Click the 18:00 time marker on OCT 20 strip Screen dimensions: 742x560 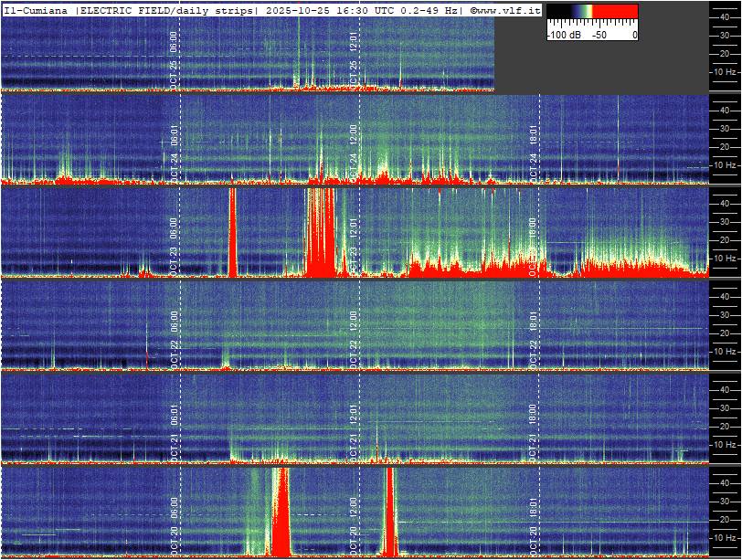(x=534, y=507)
